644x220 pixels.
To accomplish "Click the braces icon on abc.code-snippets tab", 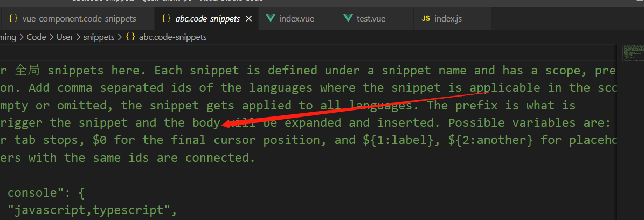I will 167,18.
